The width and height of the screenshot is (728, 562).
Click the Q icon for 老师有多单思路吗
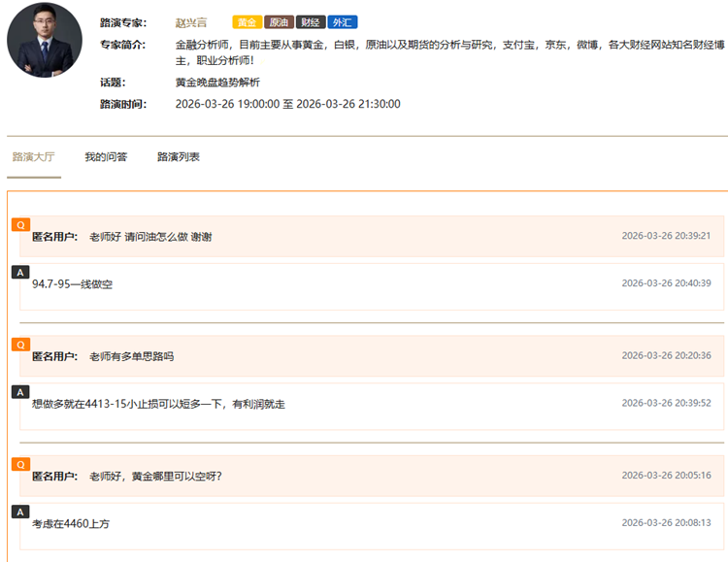click(20, 344)
